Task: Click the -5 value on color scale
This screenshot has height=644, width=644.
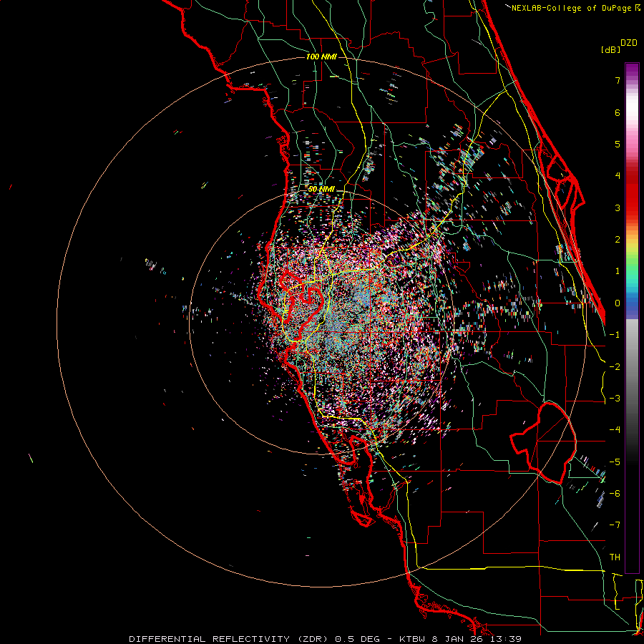Action: point(615,462)
